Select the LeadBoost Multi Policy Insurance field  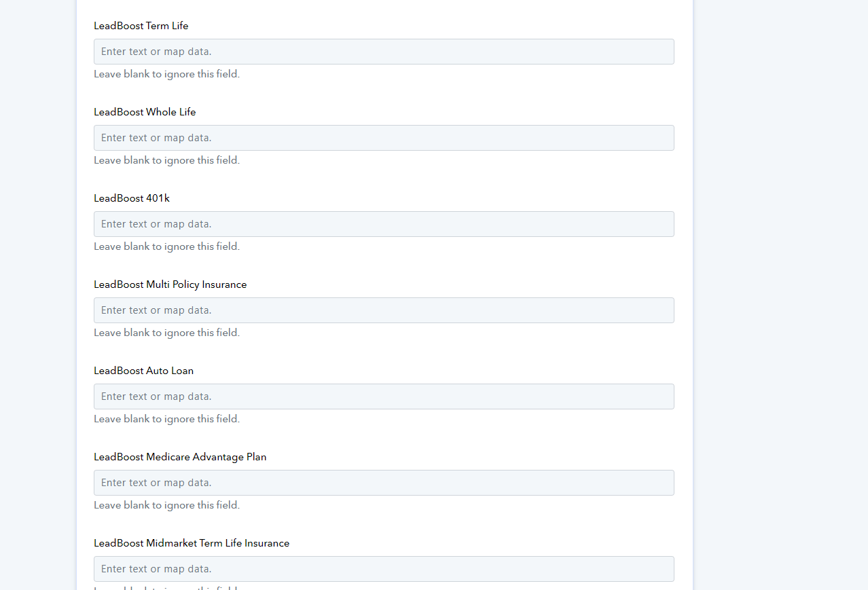pyautogui.click(x=384, y=310)
